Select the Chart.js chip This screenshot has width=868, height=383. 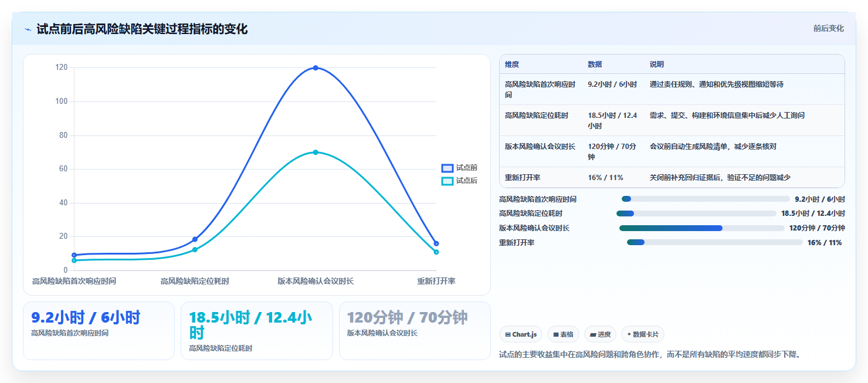pyautogui.click(x=521, y=334)
